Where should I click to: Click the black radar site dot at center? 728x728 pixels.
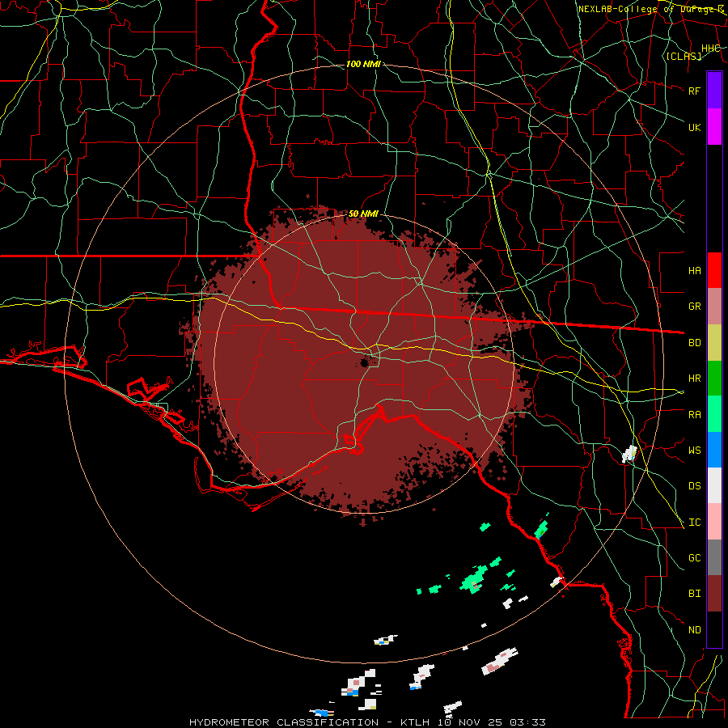(365, 362)
